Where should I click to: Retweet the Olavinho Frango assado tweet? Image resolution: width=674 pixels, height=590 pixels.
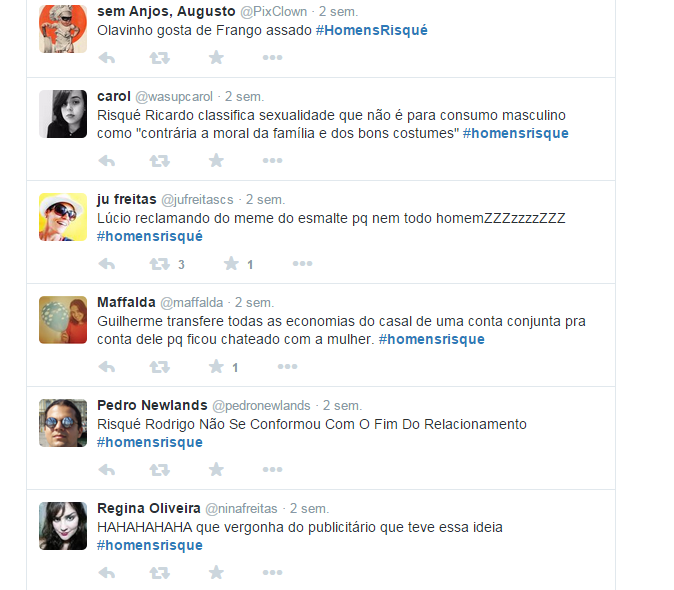coord(159,58)
